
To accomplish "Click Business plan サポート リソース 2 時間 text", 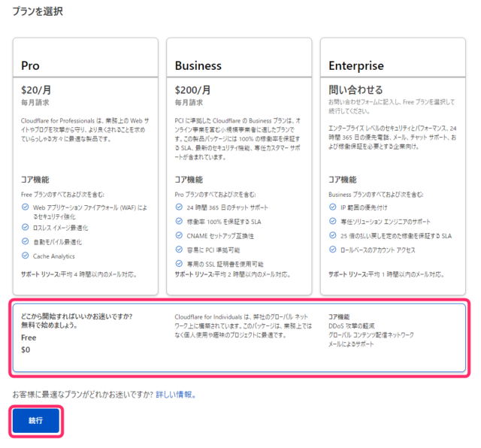I will click(x=232, y=274).
